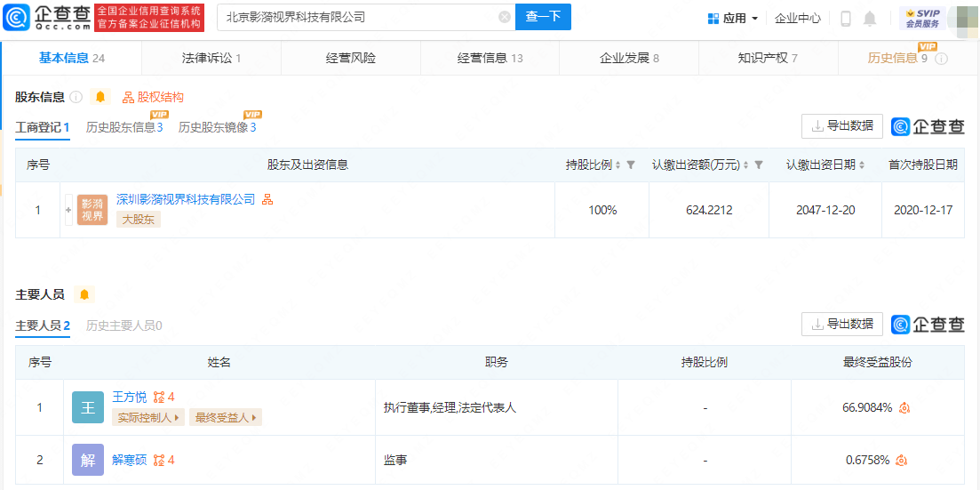The height and width of the screenshot is (490, 980).
Task: Sort by 认缴出资额 arrows
Action: coord(746,165)
